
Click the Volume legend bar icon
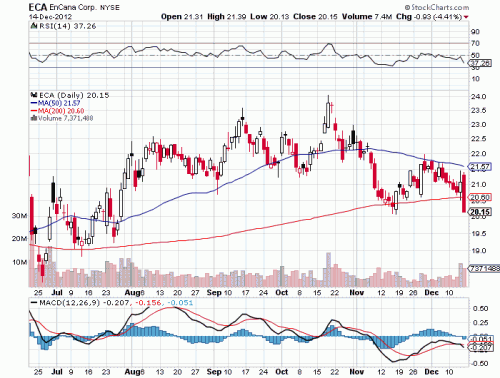tap(34, 118)
